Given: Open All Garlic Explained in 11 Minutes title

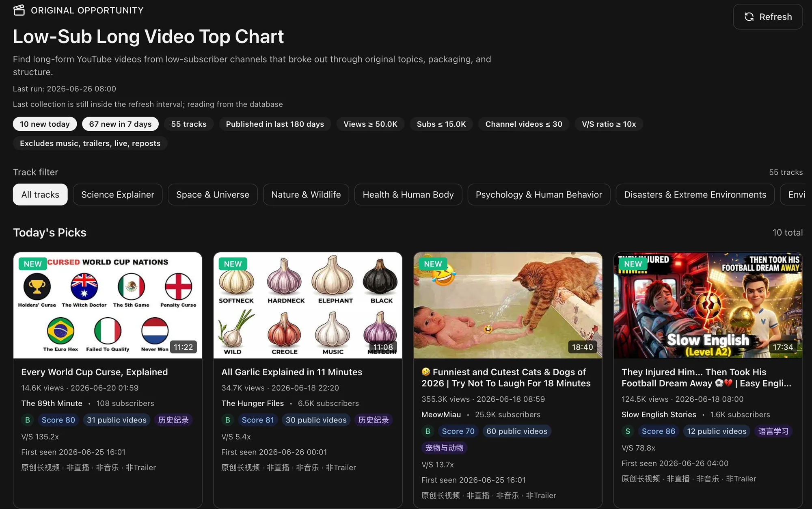Looking at the screenshot, I should click(292, 372).
